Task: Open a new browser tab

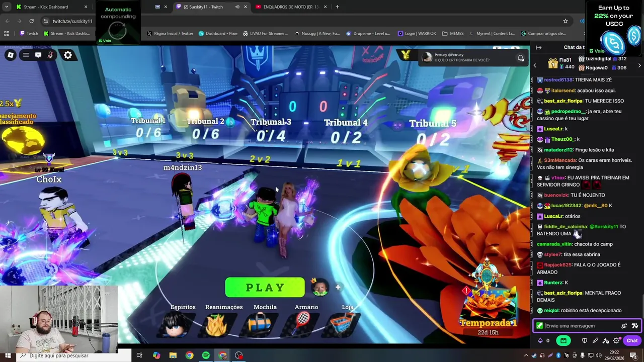Action: pos(337,7)
